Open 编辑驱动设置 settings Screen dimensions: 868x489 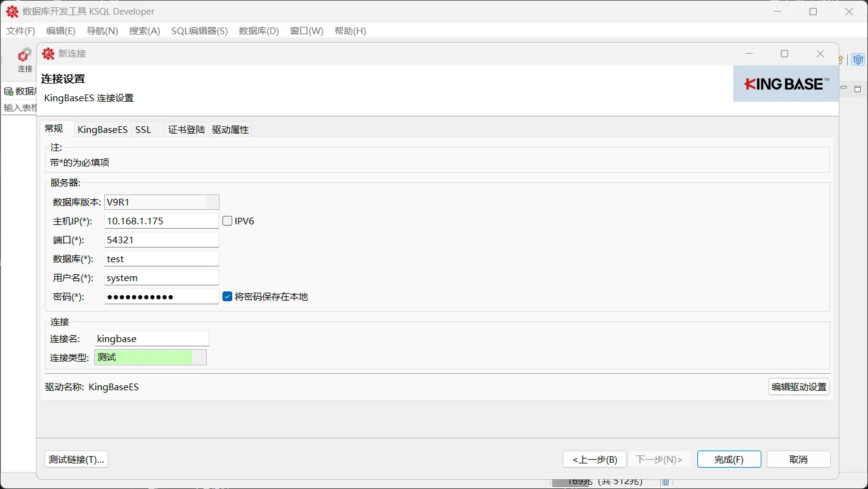click(x=799, y=387)
